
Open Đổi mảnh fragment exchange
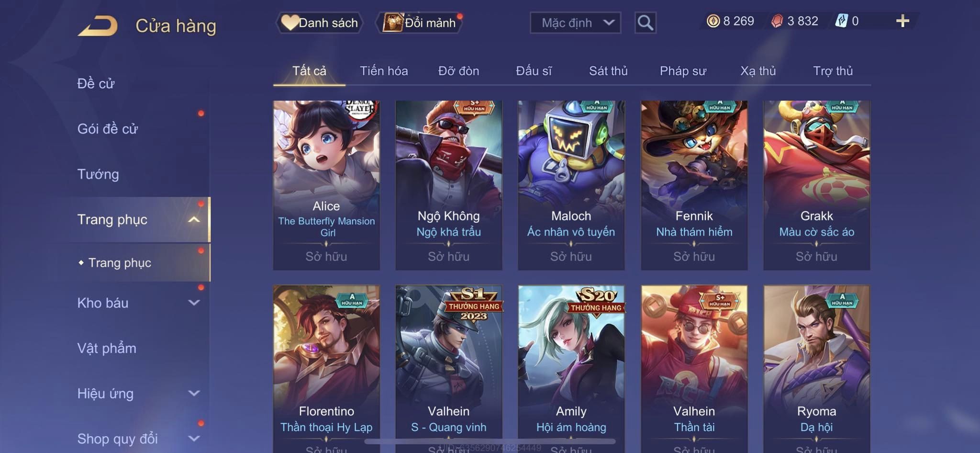click(420, 23)
